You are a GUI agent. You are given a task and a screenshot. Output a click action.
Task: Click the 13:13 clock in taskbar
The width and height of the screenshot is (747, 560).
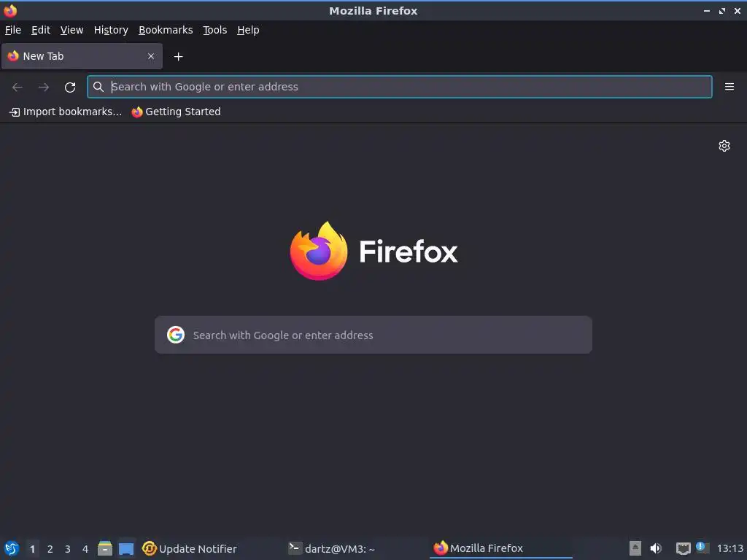[x=729, y=548]
